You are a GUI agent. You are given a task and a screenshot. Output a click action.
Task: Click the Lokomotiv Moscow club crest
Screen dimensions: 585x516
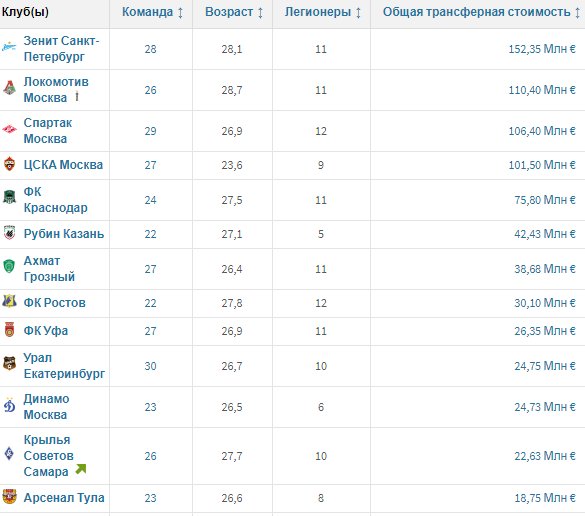(x=9, y=88)
